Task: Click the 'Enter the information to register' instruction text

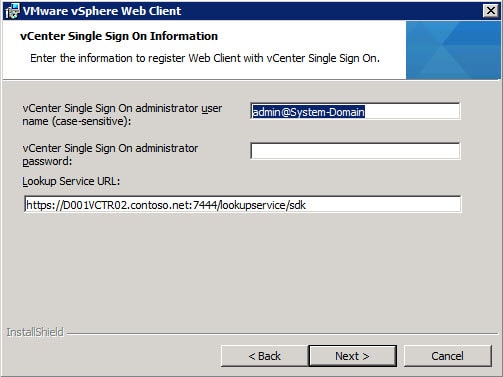Action: (205, 58)
